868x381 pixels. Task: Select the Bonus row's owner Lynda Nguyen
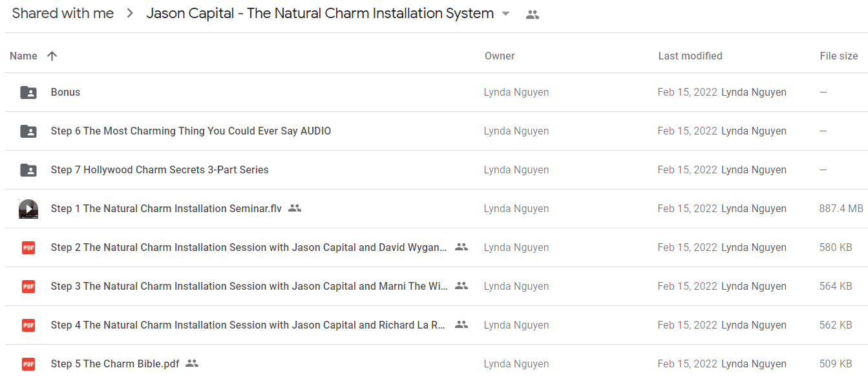pos(516,93)
